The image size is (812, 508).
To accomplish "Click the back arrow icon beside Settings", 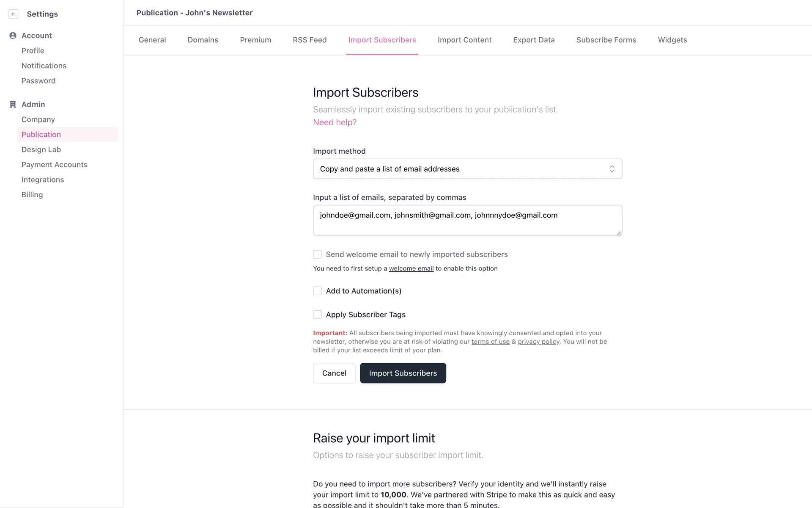I will pos(14,14).
